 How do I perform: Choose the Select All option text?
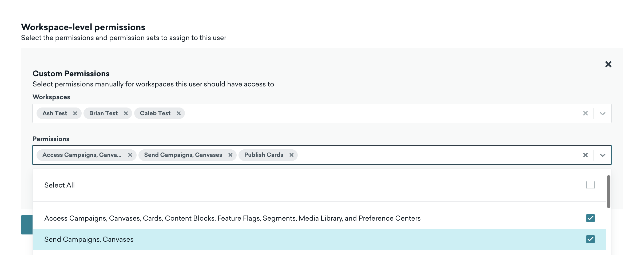tap(59, 185)
